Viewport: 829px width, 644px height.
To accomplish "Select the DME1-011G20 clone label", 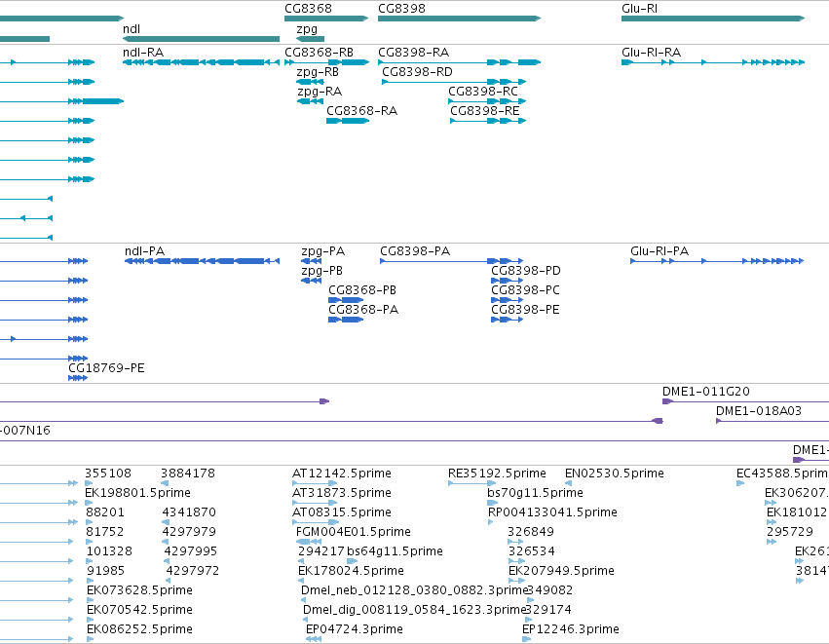I will coord(706,392).
